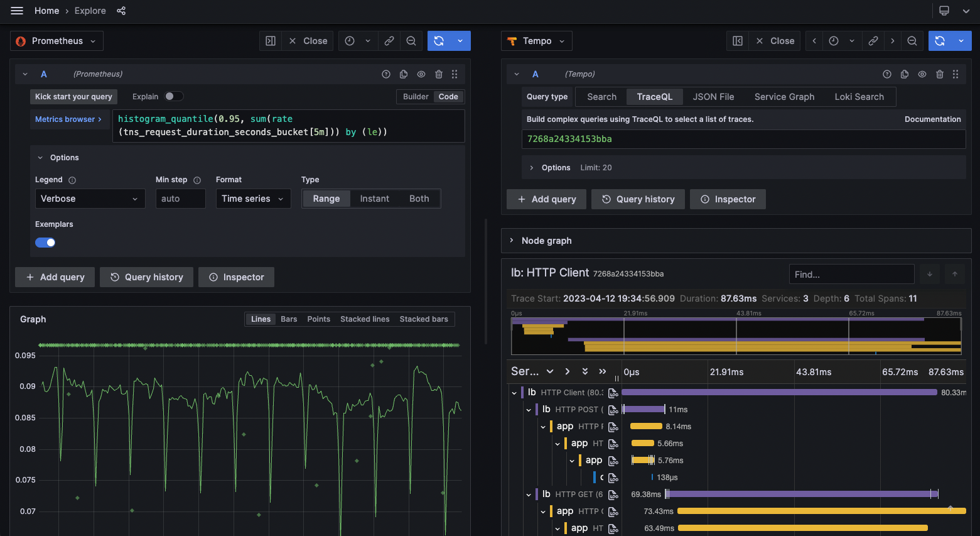Click the Find search field in trace view

tap(851, 275)
